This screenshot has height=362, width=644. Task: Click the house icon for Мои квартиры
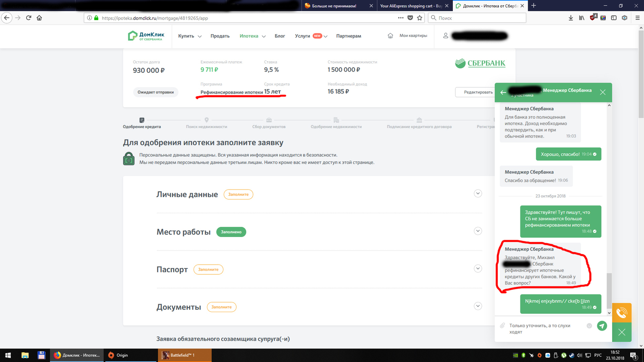click(390, 36)
